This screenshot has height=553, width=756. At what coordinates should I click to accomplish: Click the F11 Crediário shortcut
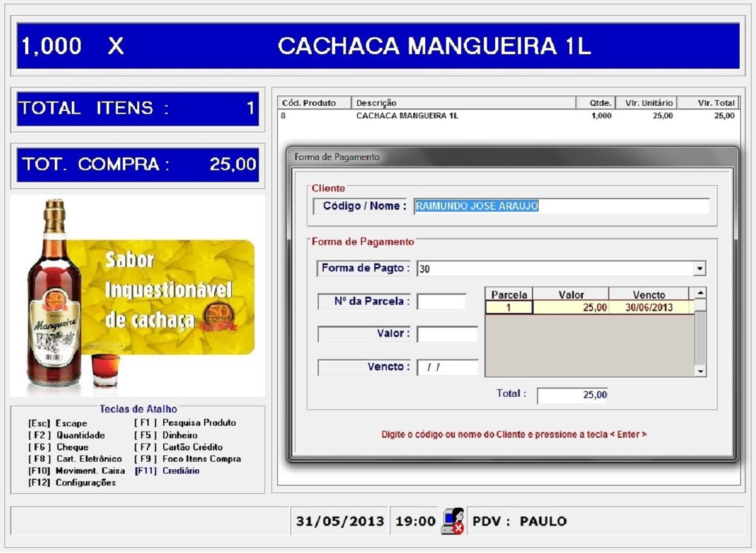pyautogui.click(x=167, y=470)
